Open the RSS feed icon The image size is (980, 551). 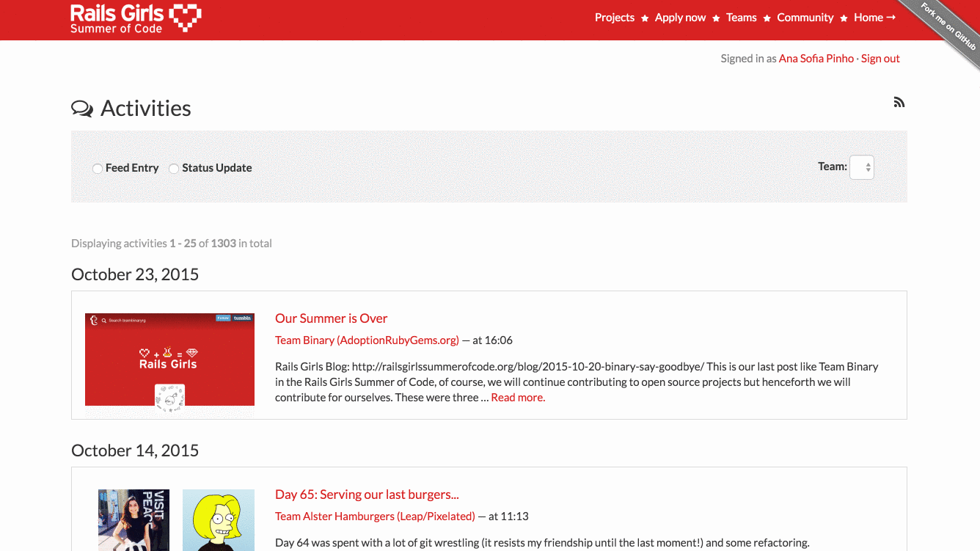click(x=899, y=102)
